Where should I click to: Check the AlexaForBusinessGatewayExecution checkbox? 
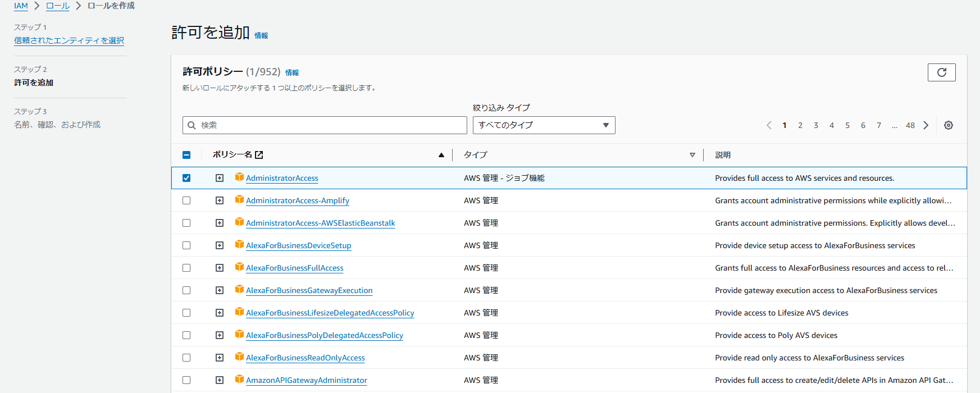(x=186, y=290)
